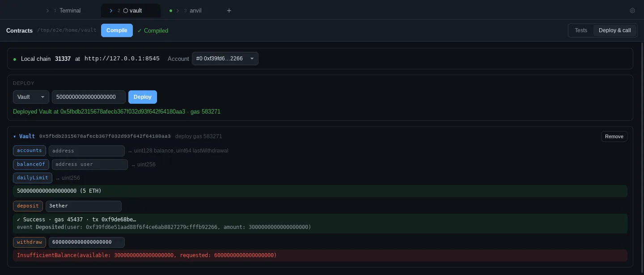Call the dailyLimit function

tap(33, 178)
